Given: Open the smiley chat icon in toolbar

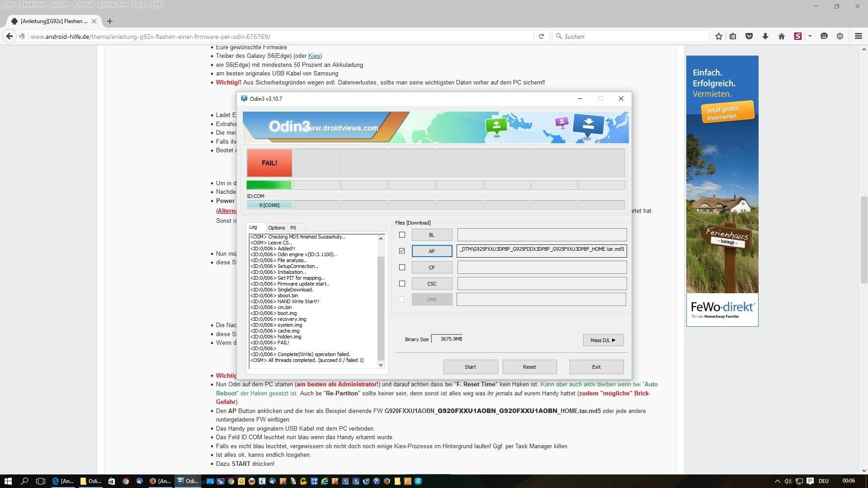Looking at the screenshot, I should point(824,36).
